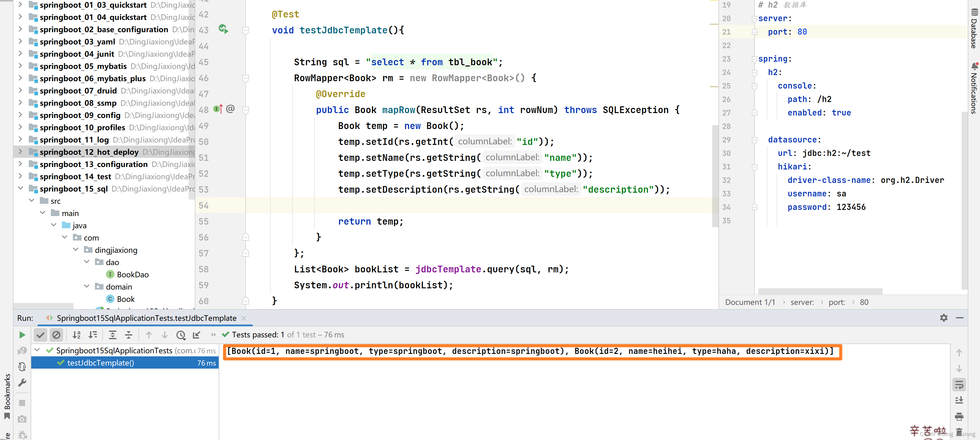Collapse all test nodes in Run panel
Viewport: 980px width, 440px height.
pyautogui.click(x=129, y=335)
